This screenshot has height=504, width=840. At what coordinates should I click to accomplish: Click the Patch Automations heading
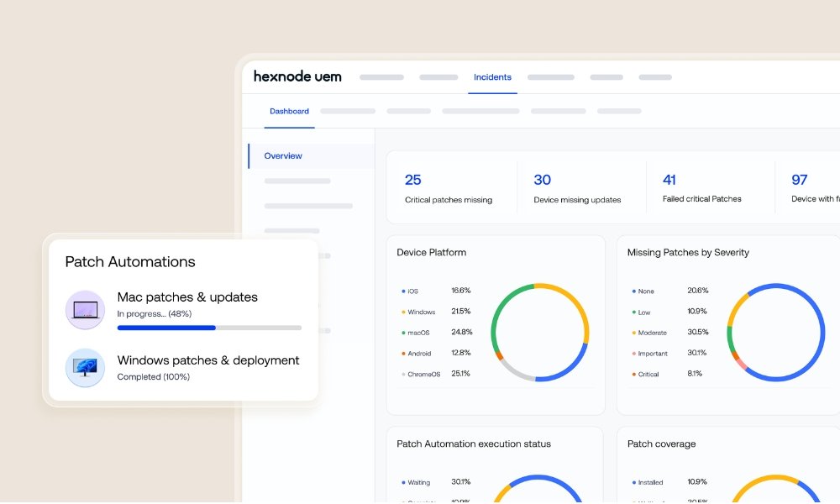pos(130,262)
